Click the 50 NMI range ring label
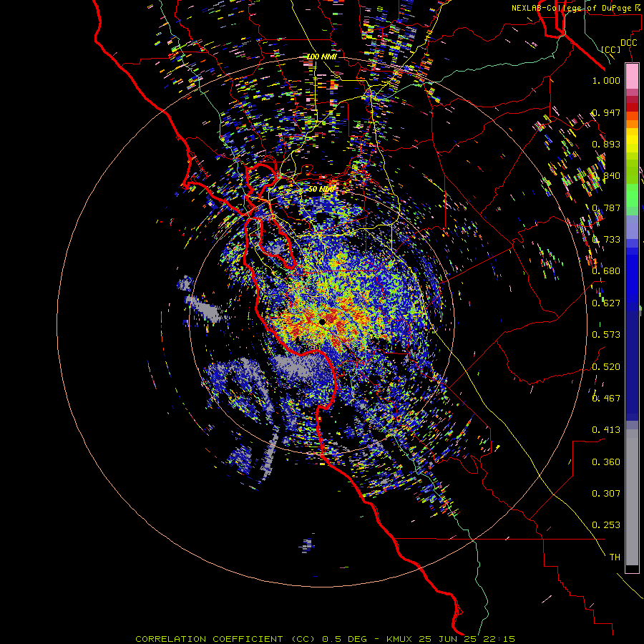 point(321,189)
